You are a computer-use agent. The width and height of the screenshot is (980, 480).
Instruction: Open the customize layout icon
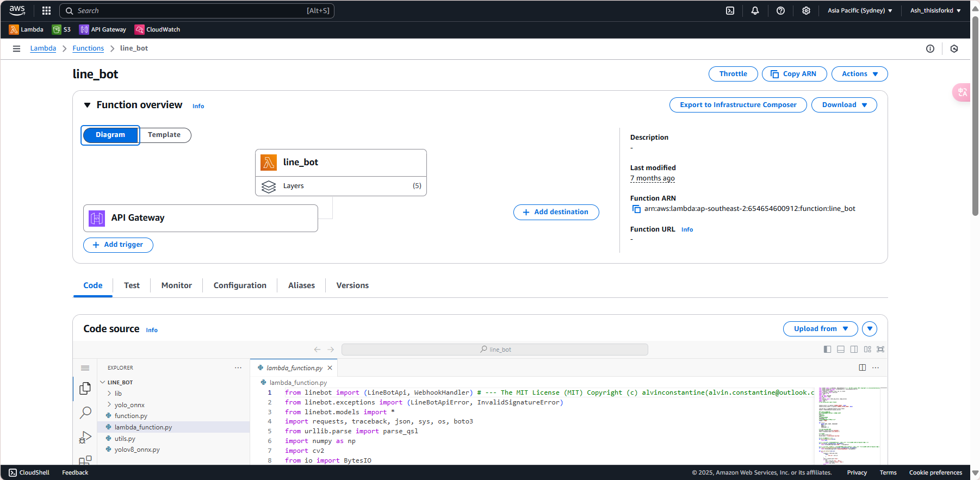(867, 350)
